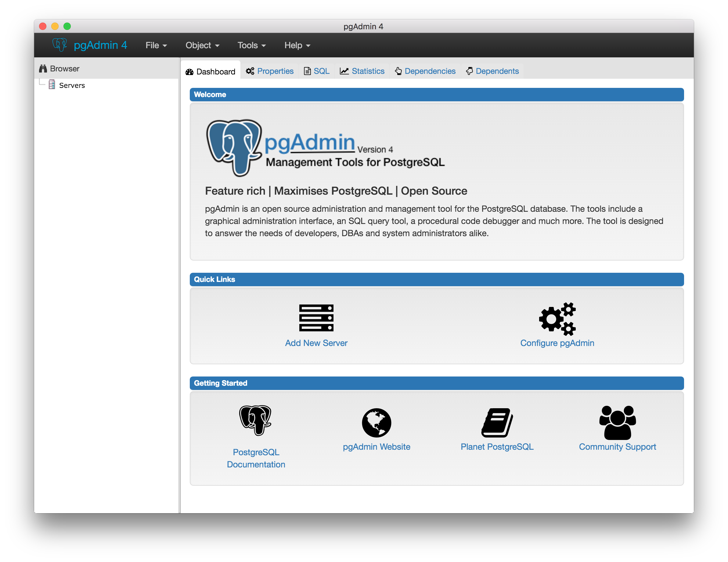Open the Community Support link
728x562 pixels.
tap(617, 447)
